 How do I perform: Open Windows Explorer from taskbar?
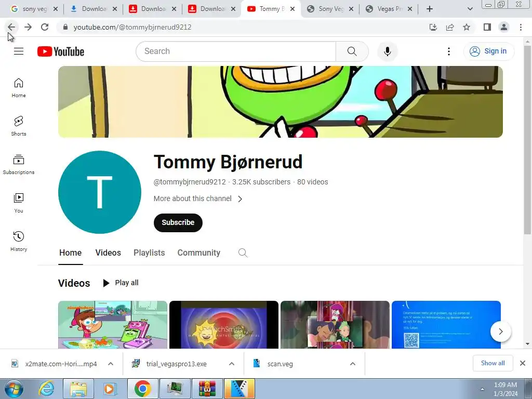coord(78,389)
